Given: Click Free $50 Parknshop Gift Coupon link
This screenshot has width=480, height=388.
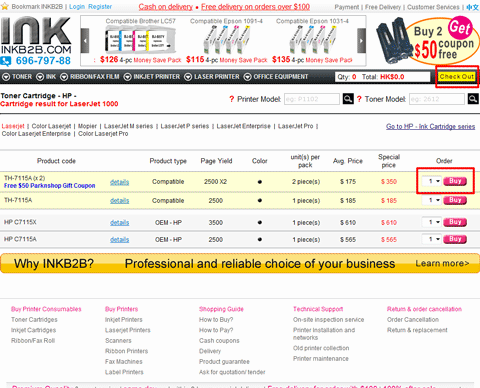Looking at the screenshot, I should point(49,186).
